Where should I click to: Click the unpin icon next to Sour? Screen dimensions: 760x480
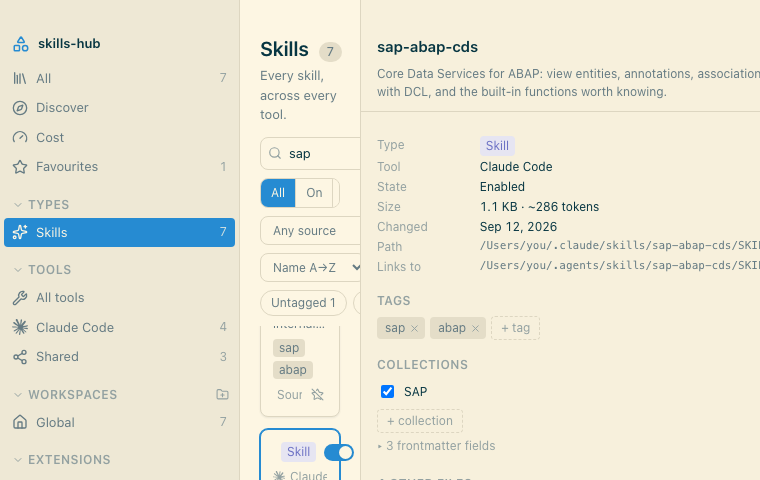(x=317, y=394)
